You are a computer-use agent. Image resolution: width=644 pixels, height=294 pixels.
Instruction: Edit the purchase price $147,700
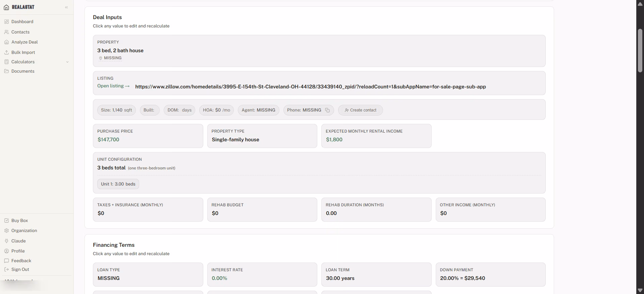point(108,140)
